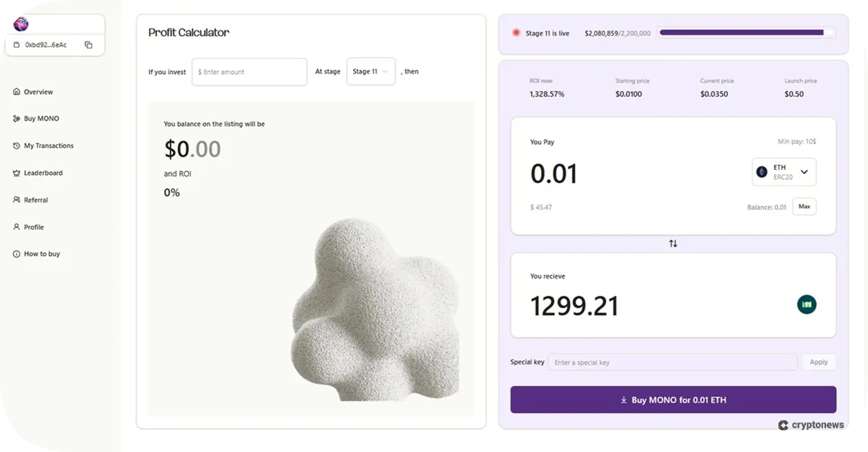Click the swap direction arrows icon

pyautogui.click(x=673, y=244)
